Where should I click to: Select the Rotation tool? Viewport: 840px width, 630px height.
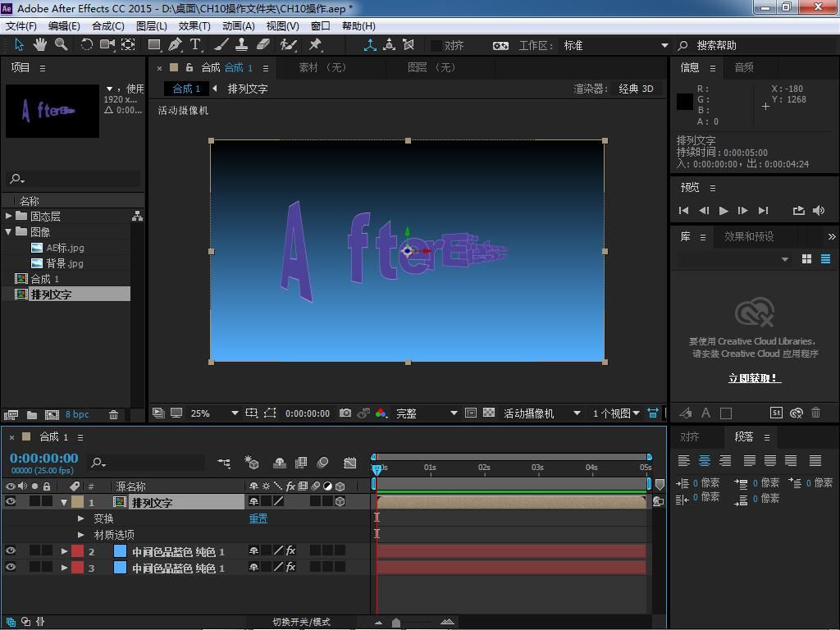click(86, 45)
